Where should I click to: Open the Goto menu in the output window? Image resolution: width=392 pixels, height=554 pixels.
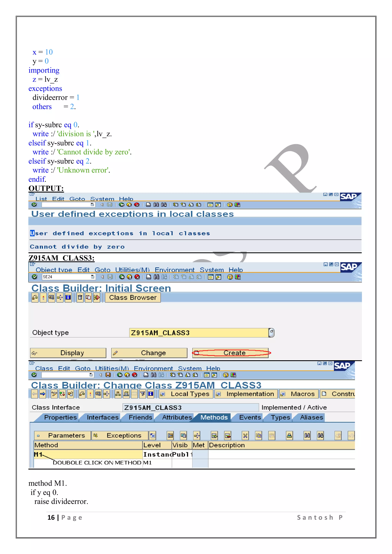77,199
